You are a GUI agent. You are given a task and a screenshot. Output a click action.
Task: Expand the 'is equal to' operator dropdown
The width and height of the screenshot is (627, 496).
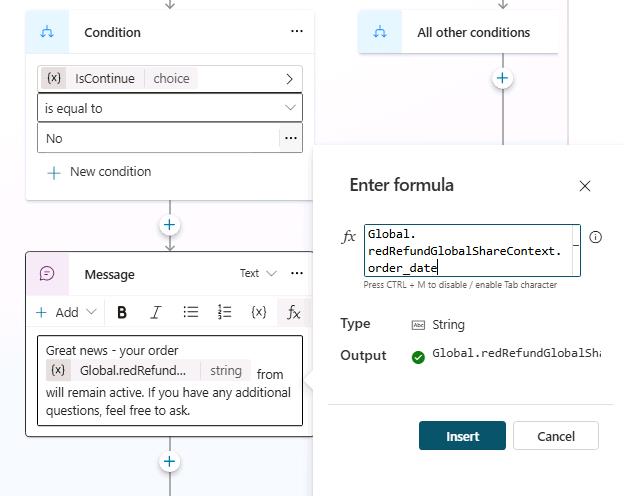click(x=170, y=108)
